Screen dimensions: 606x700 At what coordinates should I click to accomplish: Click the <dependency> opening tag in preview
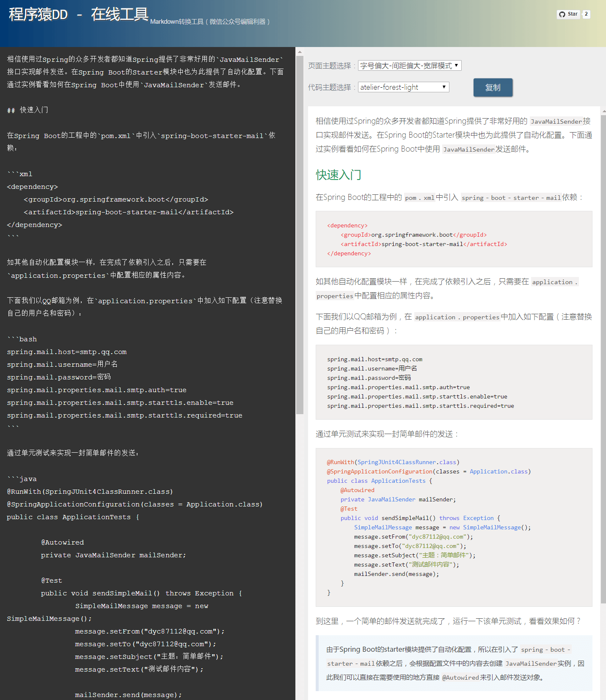coord(347,226)
